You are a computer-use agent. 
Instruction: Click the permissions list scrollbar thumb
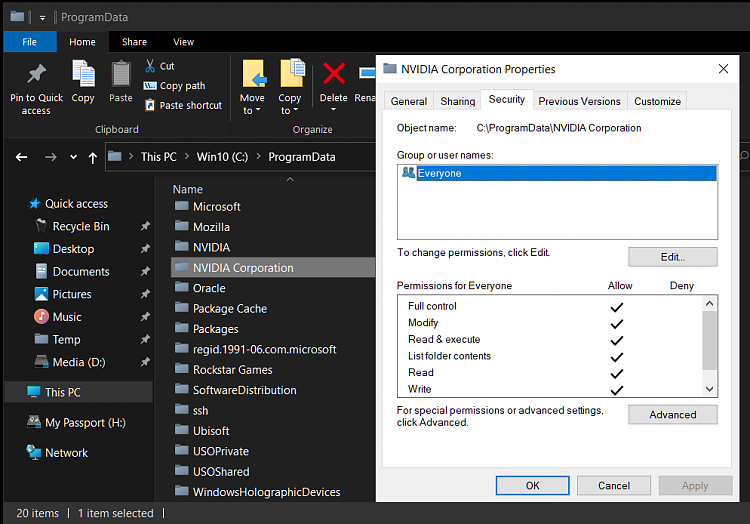(709, 340)
